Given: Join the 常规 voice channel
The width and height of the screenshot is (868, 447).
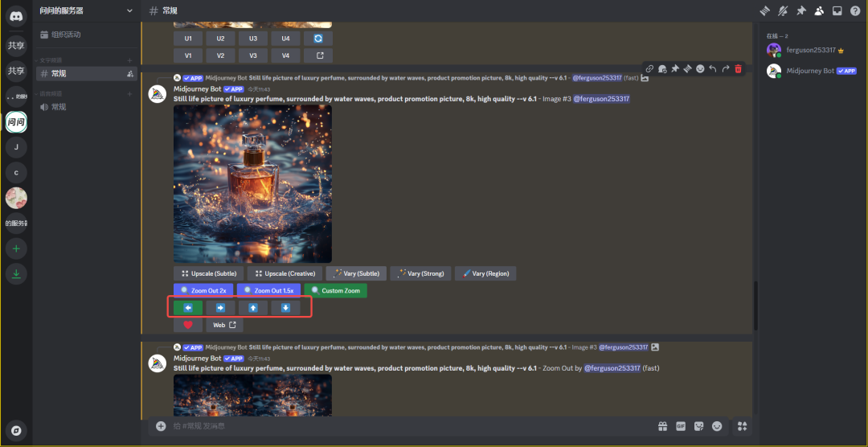Looking at the screenshot, I should click(x=86, y=107).
